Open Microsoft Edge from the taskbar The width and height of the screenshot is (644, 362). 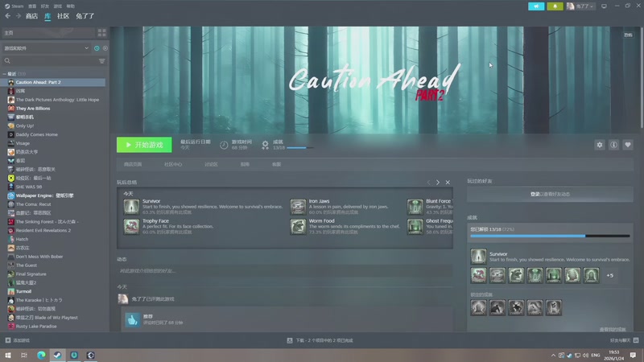point(41,355)
